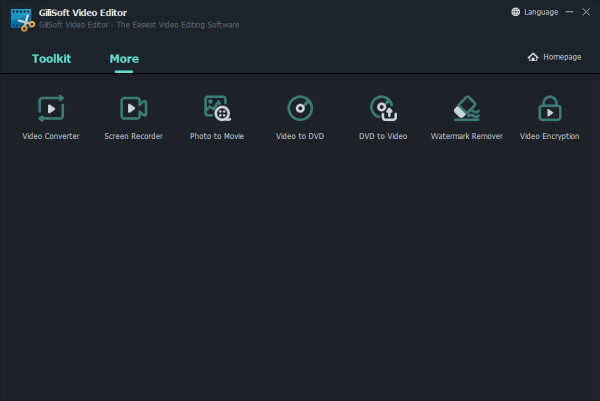Launch the Watermark Remover eraser icon
The image size is (600, 401).
[466, 108]
